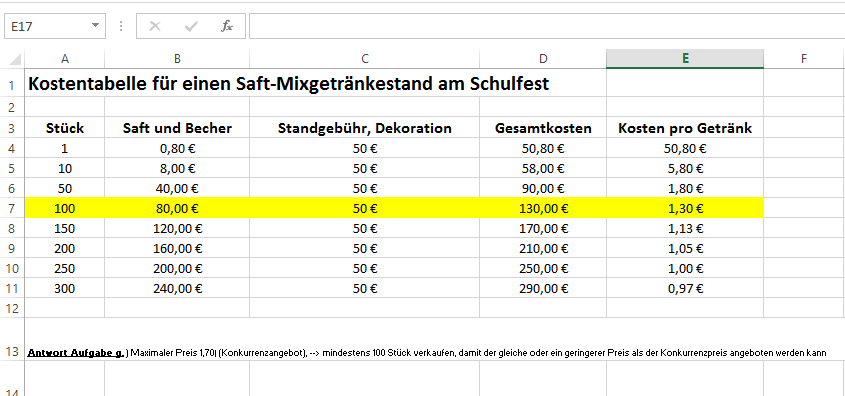
Task: Select column B header
Action: click(x=177, y=59)
